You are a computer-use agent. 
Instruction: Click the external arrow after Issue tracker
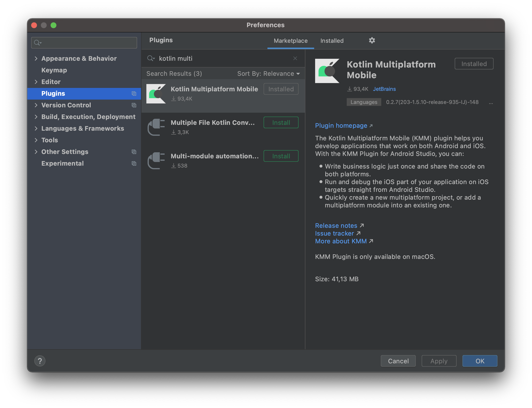pos(358,233)
